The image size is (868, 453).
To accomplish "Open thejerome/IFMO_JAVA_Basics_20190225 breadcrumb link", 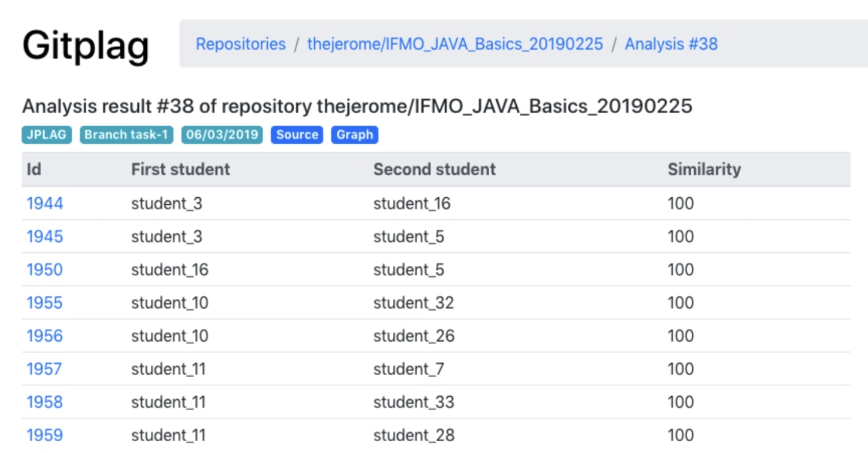I will point(455,44).
